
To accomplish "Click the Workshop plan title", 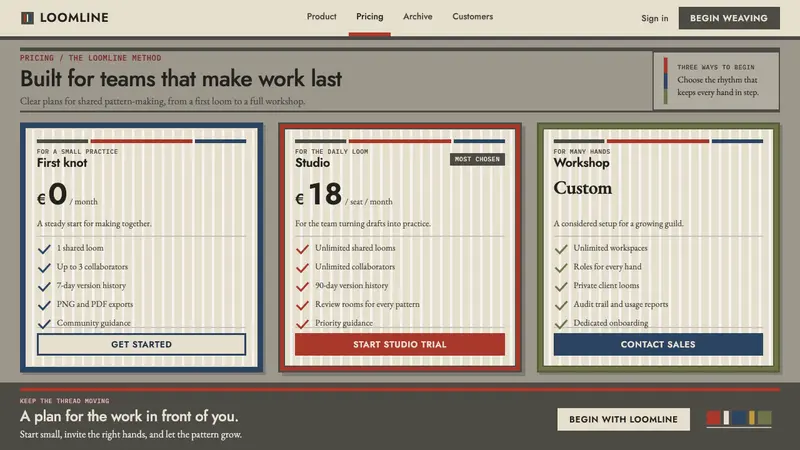I will coord(581,163).
